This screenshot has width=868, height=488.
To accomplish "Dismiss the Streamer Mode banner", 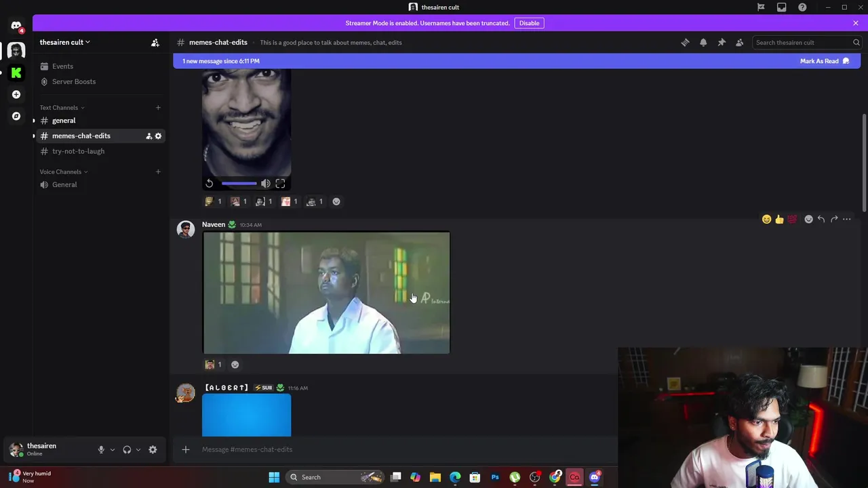I will [856, 23].
